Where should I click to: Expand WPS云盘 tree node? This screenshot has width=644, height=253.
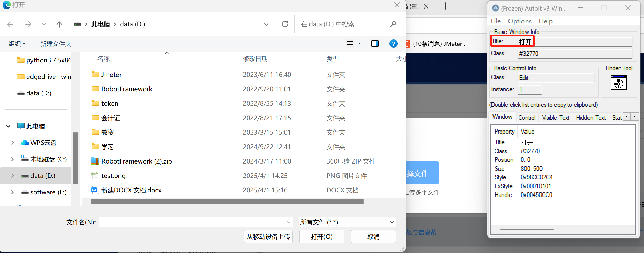(x=12, y=143)
